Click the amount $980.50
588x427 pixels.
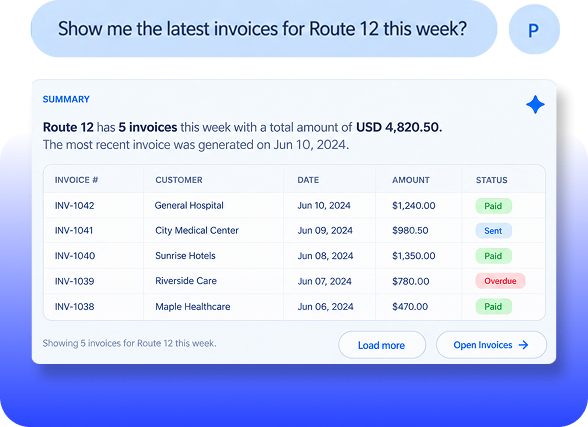[410, 230]
